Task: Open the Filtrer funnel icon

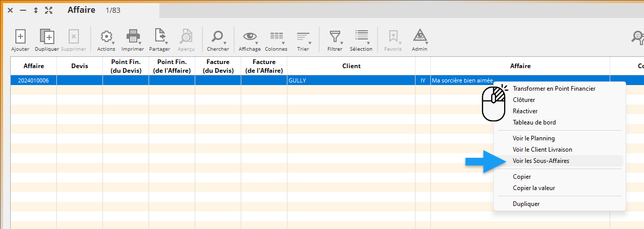Action: 335,37
